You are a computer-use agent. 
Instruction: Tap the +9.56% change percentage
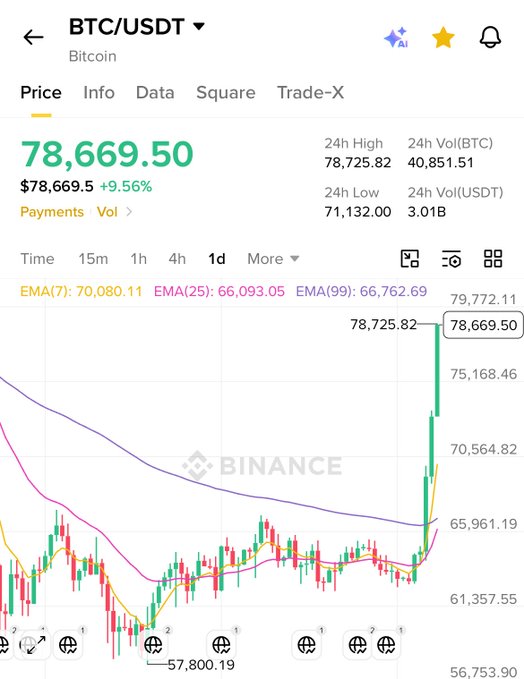pyautogui.click(x=126, y=187)
